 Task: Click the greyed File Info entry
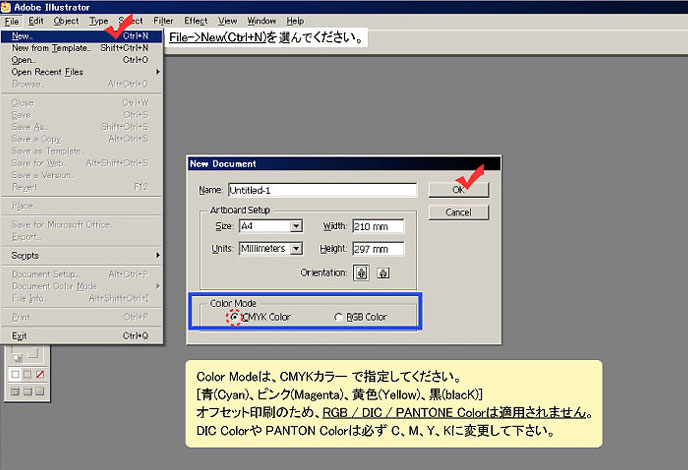pyautogui.click(x=82, y=298)
